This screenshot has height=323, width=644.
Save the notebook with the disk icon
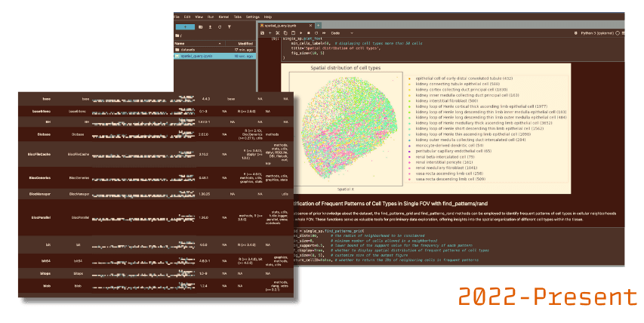pyautogui.click(x=263, y=33)
